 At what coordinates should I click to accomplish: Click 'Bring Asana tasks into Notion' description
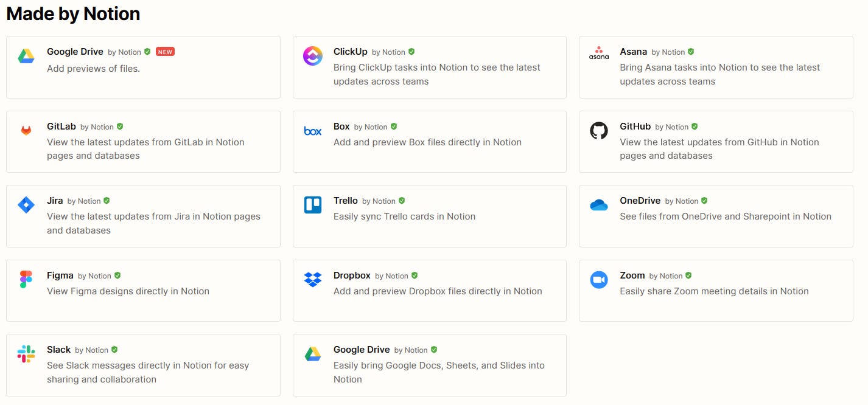click(x=720, y=74)
